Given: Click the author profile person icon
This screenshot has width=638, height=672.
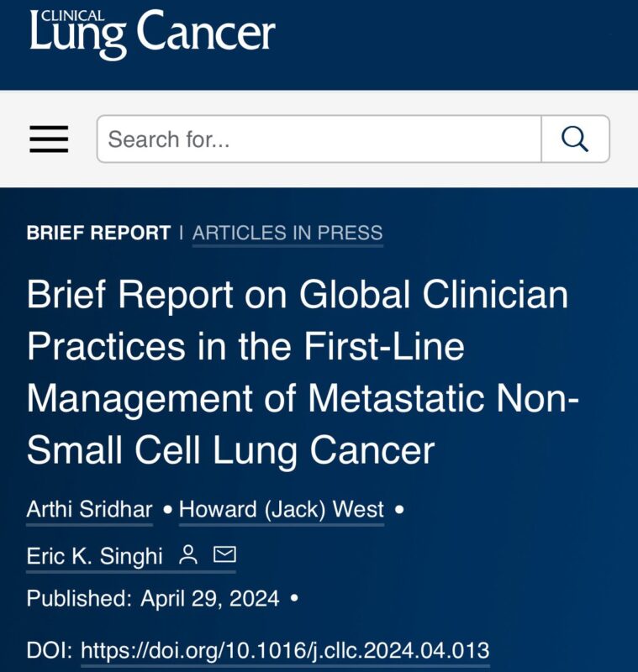Looking at the screenshot, I should 187,555.
